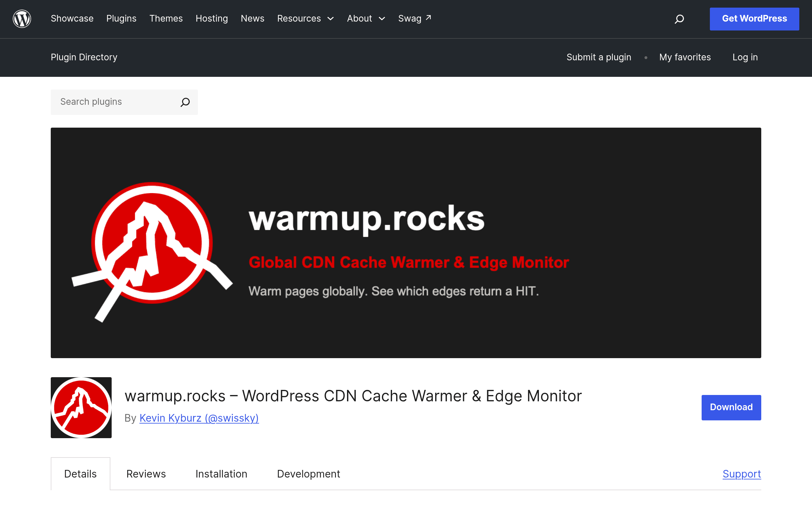Screen dimensions: 812x508
Task: Open the Swag external link
Action: (x=415, y=18)
